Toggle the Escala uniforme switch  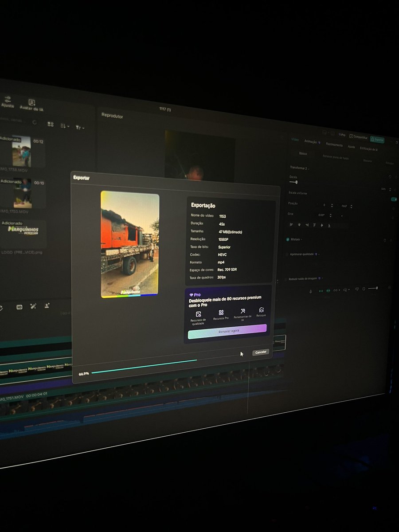coord(394,199)
